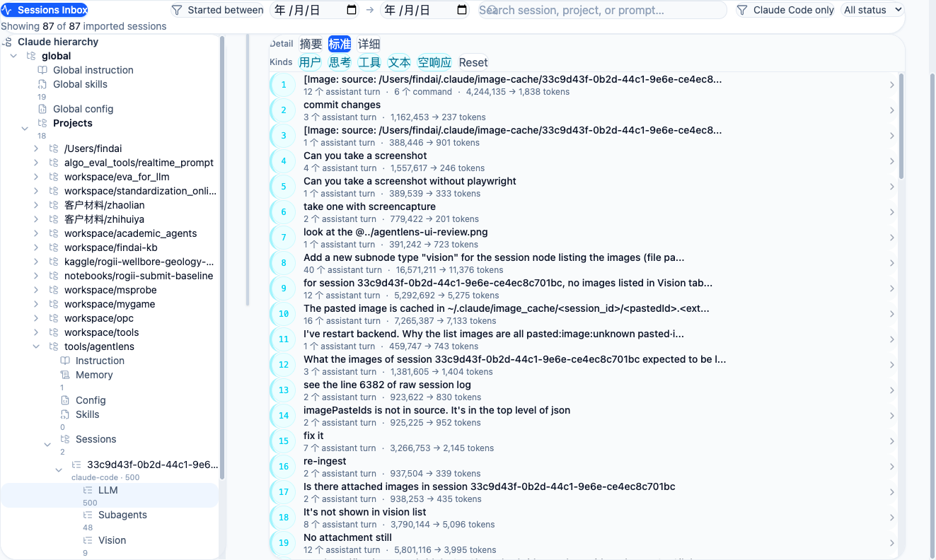This screenshot has height=560, width=936.
Task: Click the list icon beside Vision node
Action: click(x=88, y=540)
